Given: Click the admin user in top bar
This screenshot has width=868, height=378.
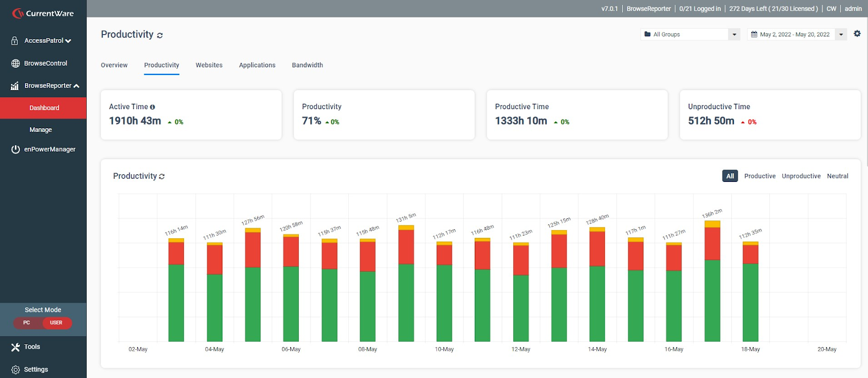Looking at the screenshot, I should 853,9.
